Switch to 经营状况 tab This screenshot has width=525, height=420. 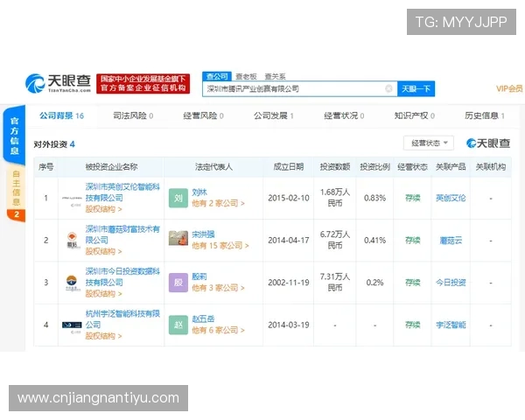[x=344, y=115]
